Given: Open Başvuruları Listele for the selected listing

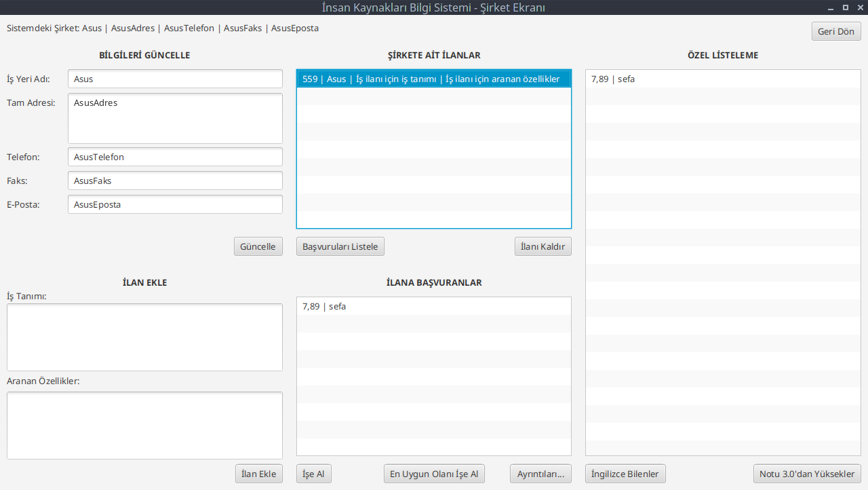Looking at the screenshot, I should 340,246.
